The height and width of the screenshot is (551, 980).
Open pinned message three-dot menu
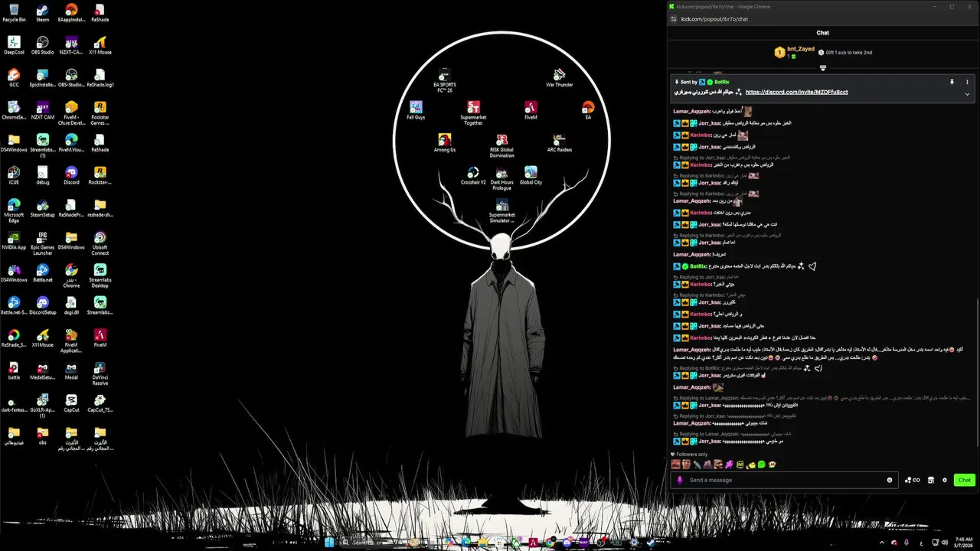tap(967, 82)
